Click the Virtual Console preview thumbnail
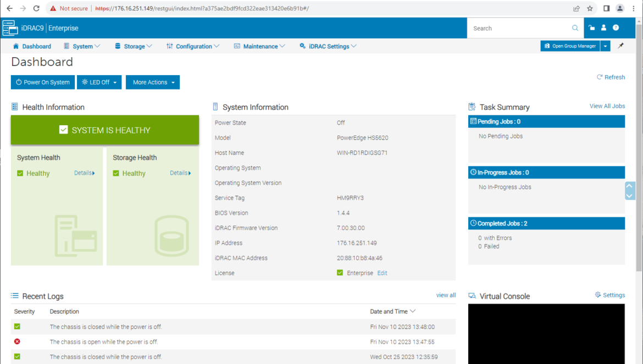Viewport: 643px width, 364px height. click(546, 334)
